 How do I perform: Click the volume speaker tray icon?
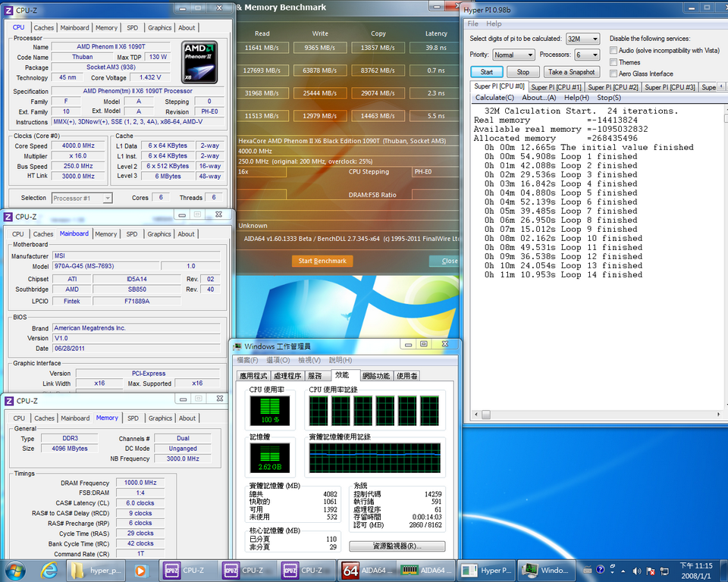636,571
